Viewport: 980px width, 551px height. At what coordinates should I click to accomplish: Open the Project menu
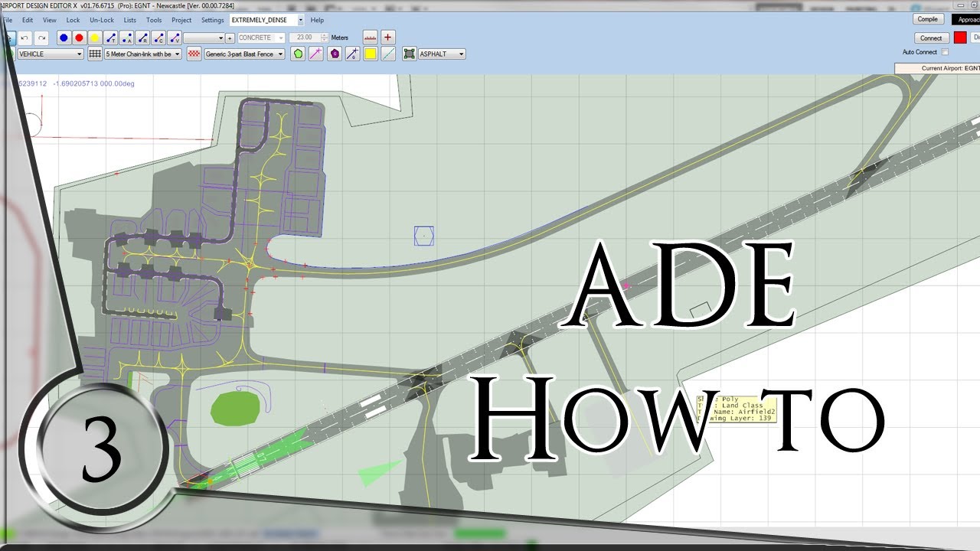tap(181, 20)
